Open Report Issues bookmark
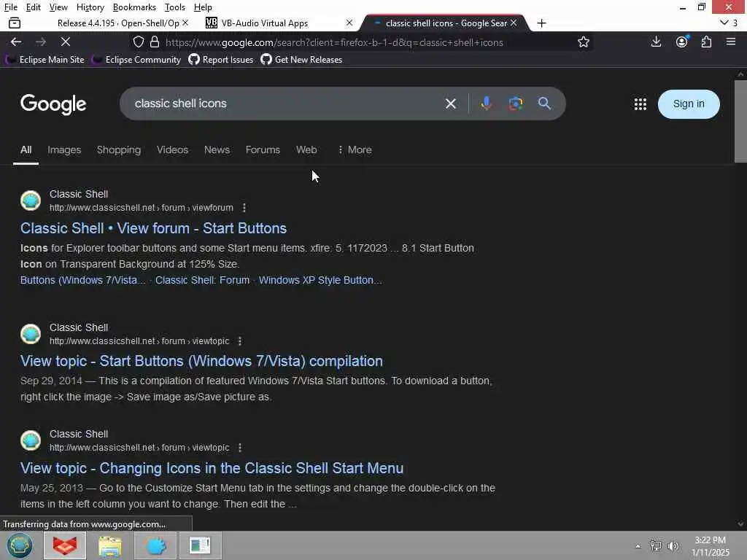This screenshot has width=747, height=560. [x=221, y=60]
